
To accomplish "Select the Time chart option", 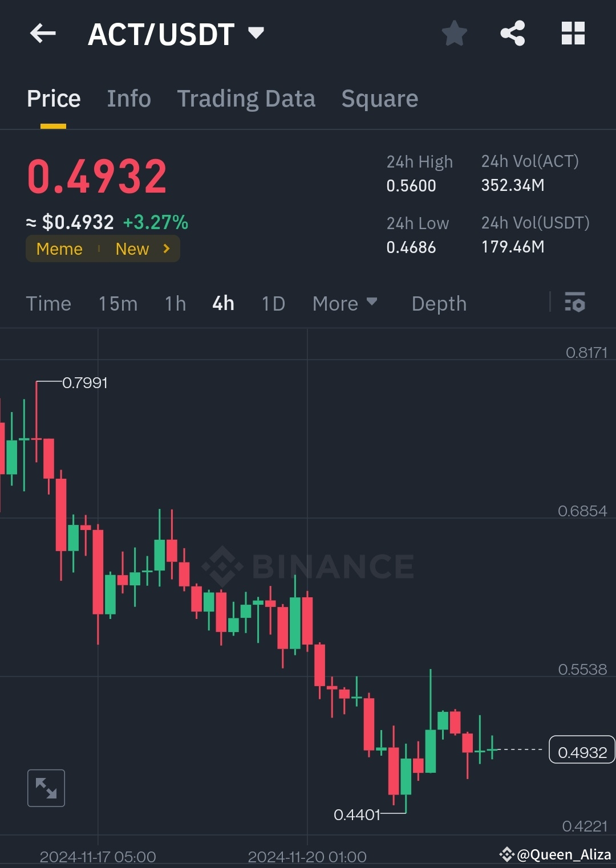I will 48,303.
